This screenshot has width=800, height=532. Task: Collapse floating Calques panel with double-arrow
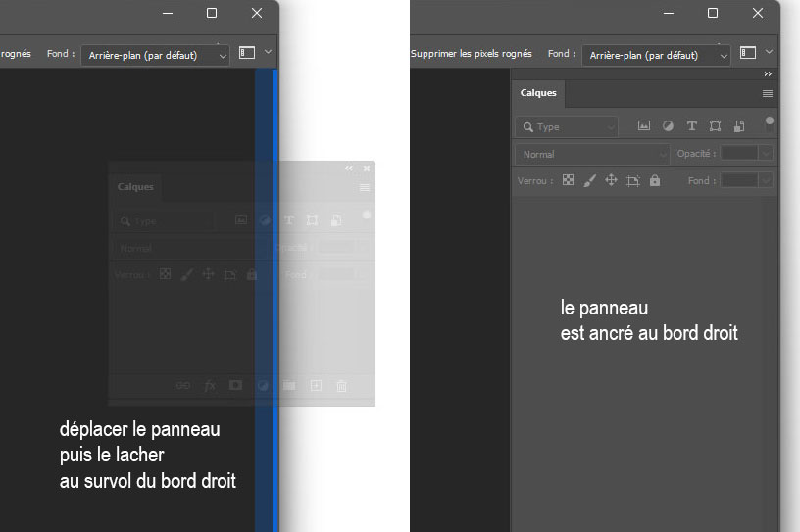(348, 169)
